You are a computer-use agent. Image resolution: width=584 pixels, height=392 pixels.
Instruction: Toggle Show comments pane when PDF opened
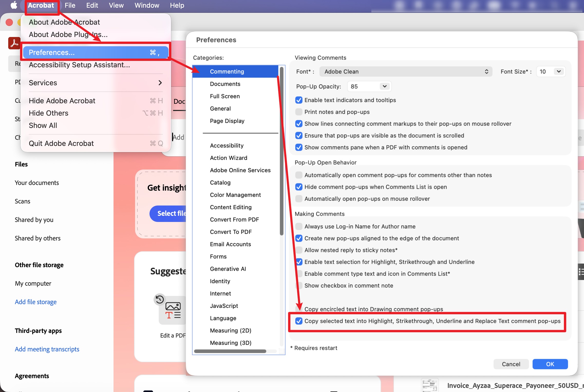pyautogui.click(x=299, y=147)
